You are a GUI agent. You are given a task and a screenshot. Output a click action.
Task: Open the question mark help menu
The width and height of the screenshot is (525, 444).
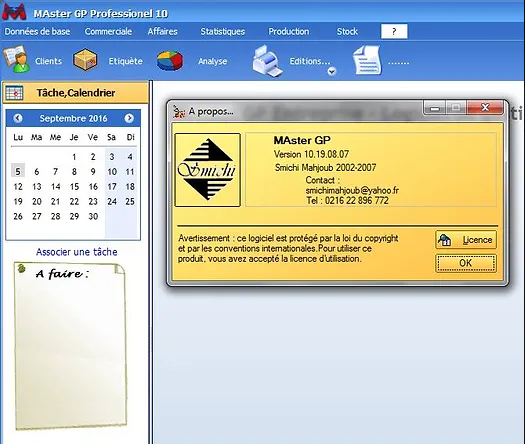tap(394, 31)
